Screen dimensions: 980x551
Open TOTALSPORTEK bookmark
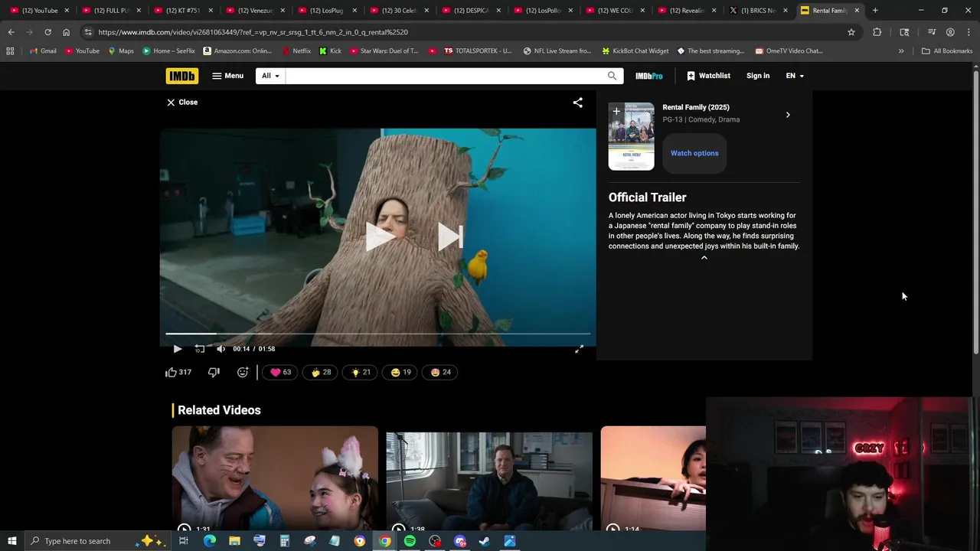pyautogui.click(x=478, y=51)
